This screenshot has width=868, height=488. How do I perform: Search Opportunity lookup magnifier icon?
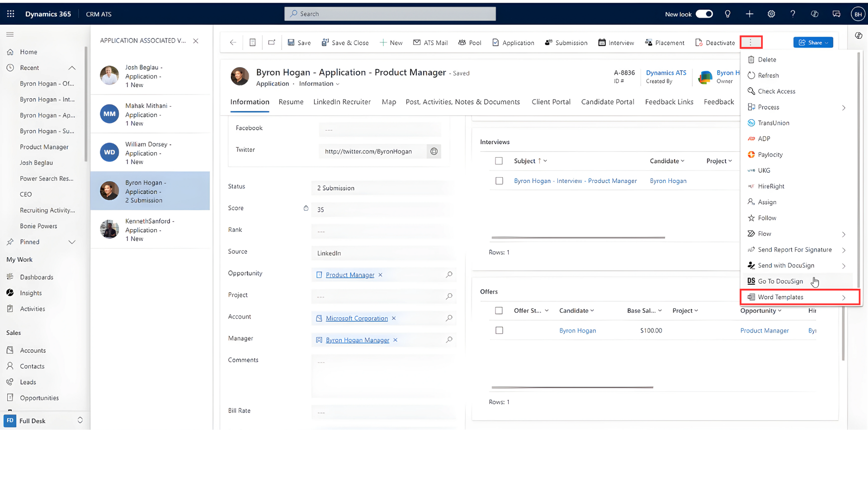point(449,275)
